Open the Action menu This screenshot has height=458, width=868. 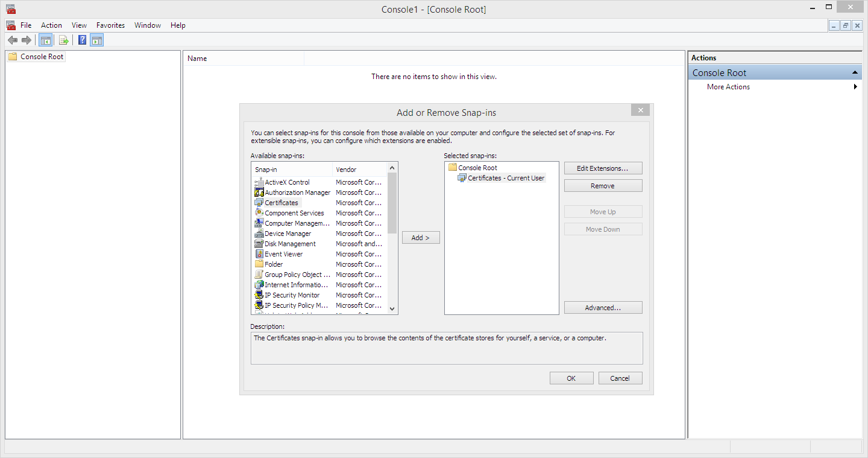click(51, 25)
